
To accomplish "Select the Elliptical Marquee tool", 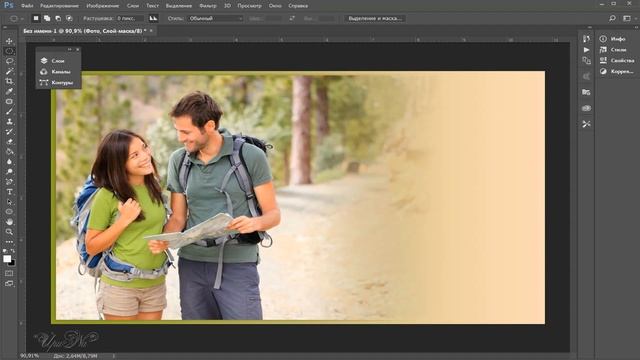I will [9, 51].
